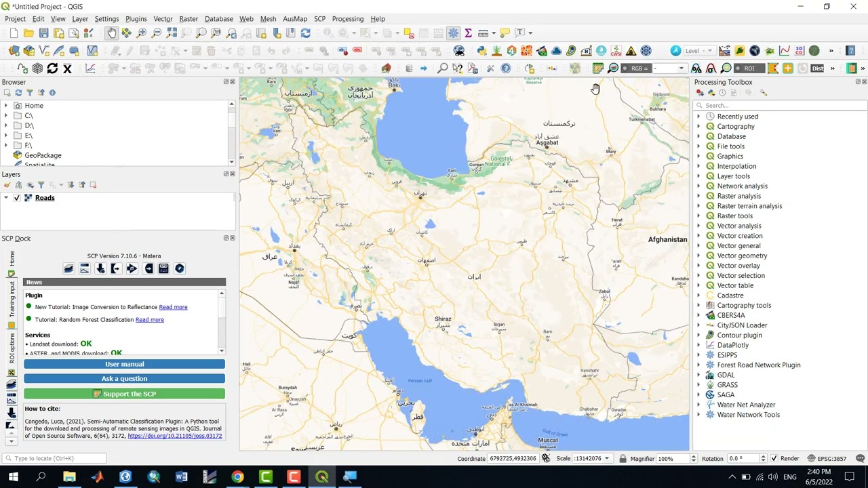Open the Level dropdown in toolbar
The width and height of the screenshot is (868, 488).
(x=709, y=51)
